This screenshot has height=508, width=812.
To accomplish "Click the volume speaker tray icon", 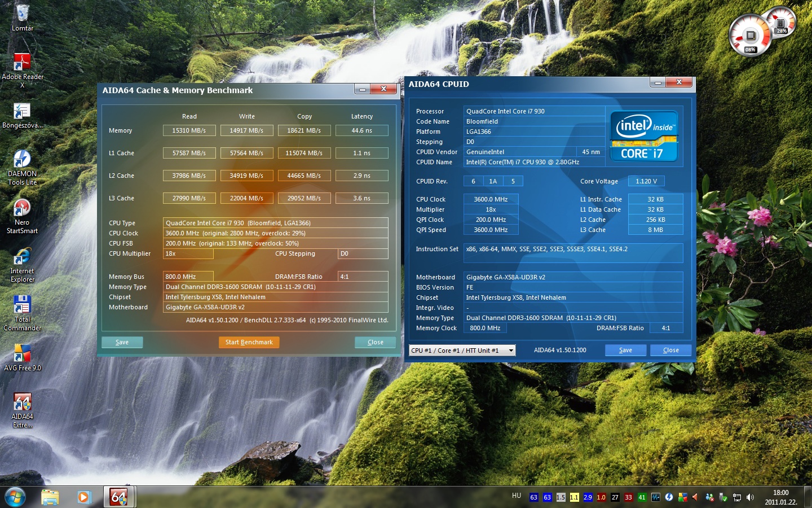I will point(750,497).
